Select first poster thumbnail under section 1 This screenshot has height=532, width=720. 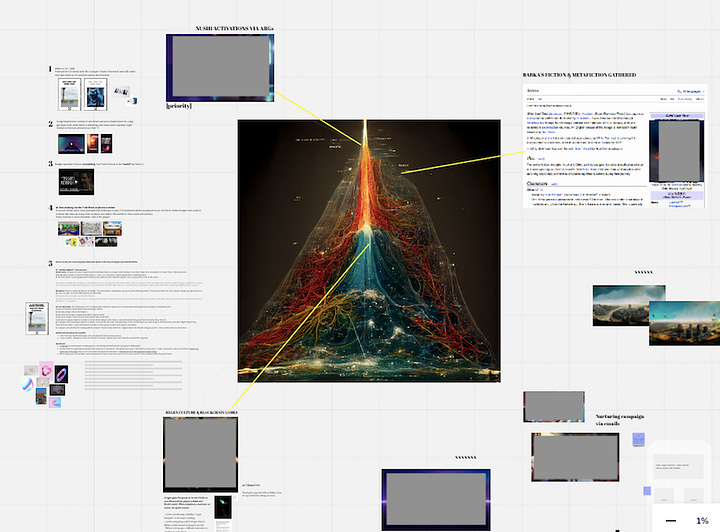tap(70, 94)
